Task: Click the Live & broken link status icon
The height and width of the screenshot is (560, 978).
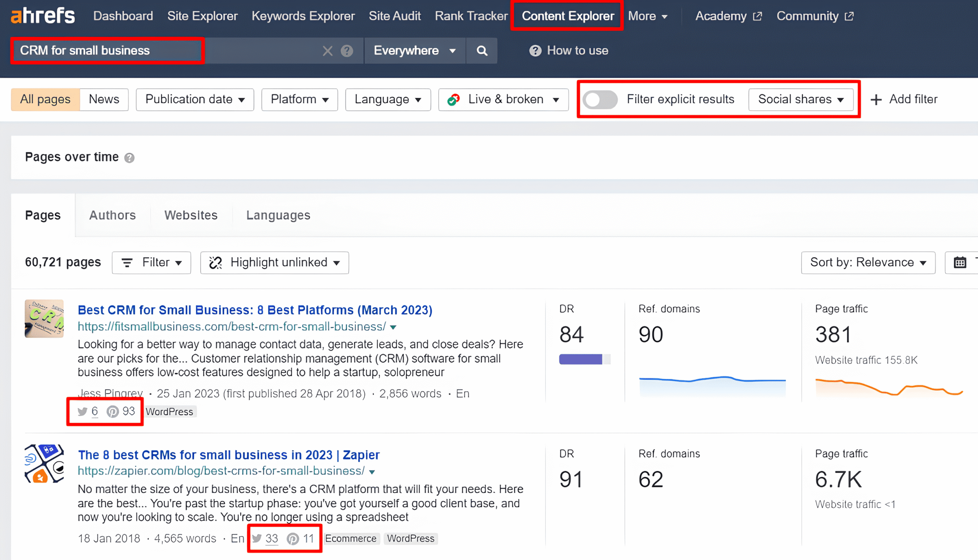Action: click(x=454, y=100)
